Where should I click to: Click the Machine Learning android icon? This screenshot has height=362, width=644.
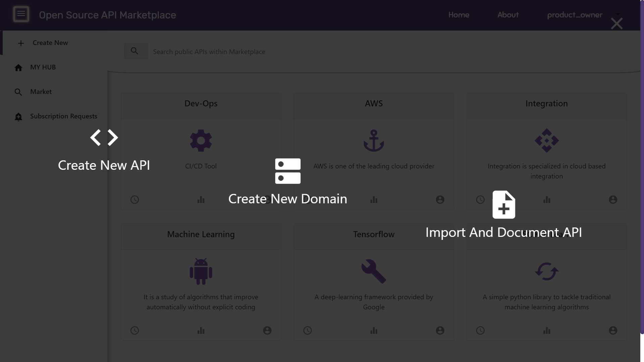coord(201,271)
